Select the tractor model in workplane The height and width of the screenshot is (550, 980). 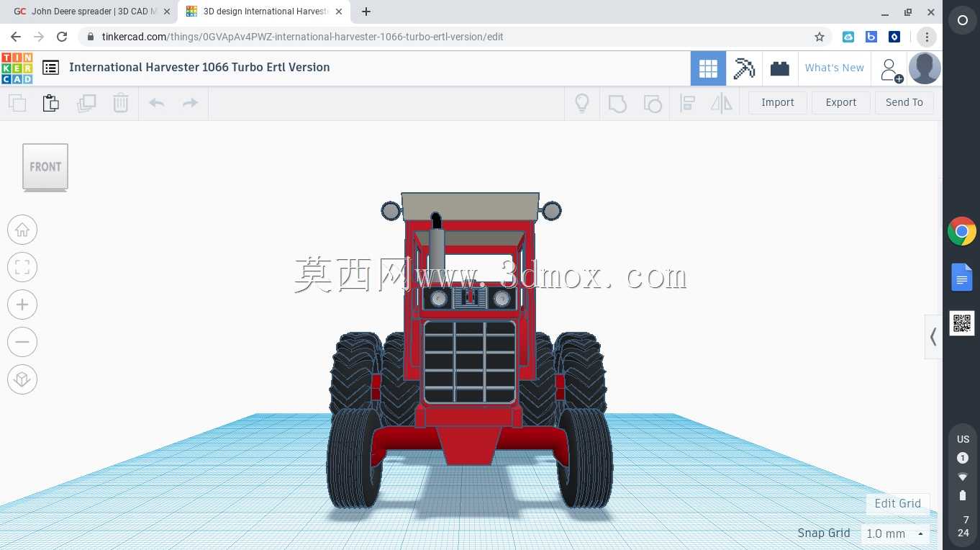coord(471,351)
